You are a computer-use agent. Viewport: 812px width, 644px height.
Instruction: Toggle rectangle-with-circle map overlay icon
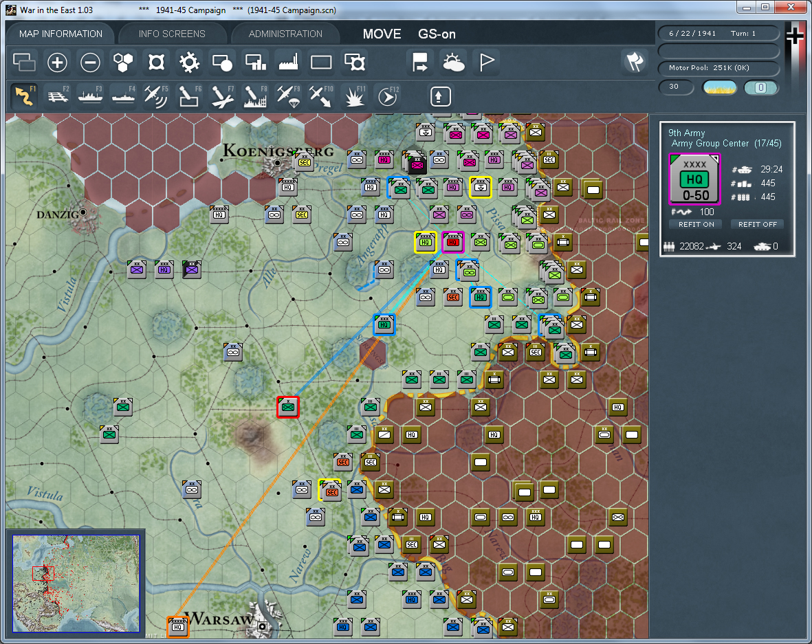coord(223,63)
